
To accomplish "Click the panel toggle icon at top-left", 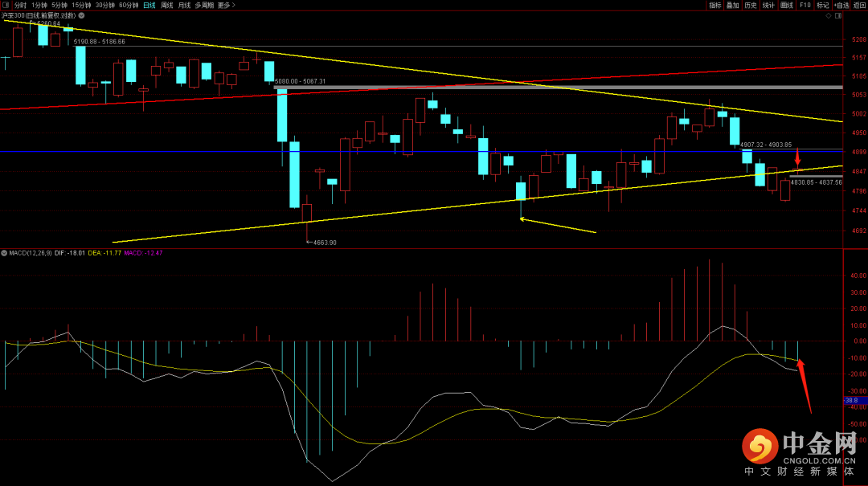I will [x=5, y=5].
